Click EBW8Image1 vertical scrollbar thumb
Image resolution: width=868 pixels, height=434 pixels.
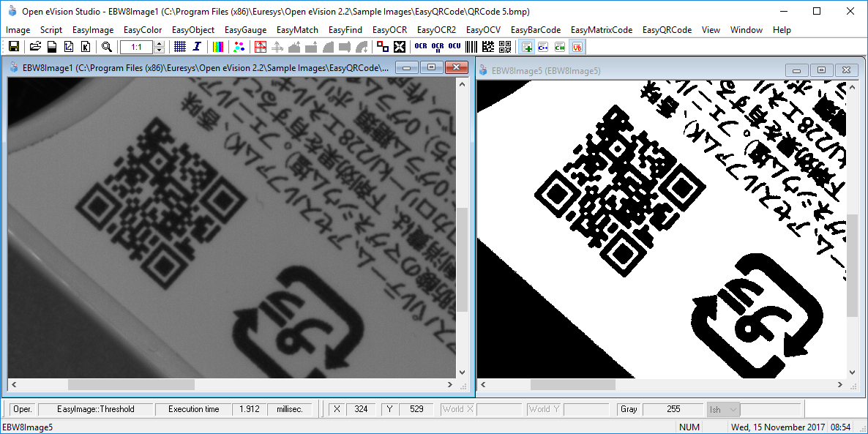tap(463, 260)
